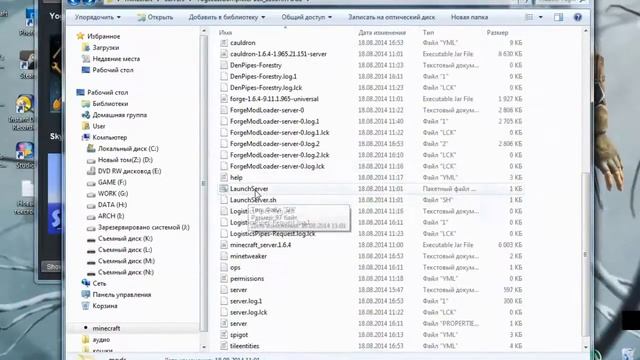
Task: Open DATA (H:) drive
Action: (112, 204)
